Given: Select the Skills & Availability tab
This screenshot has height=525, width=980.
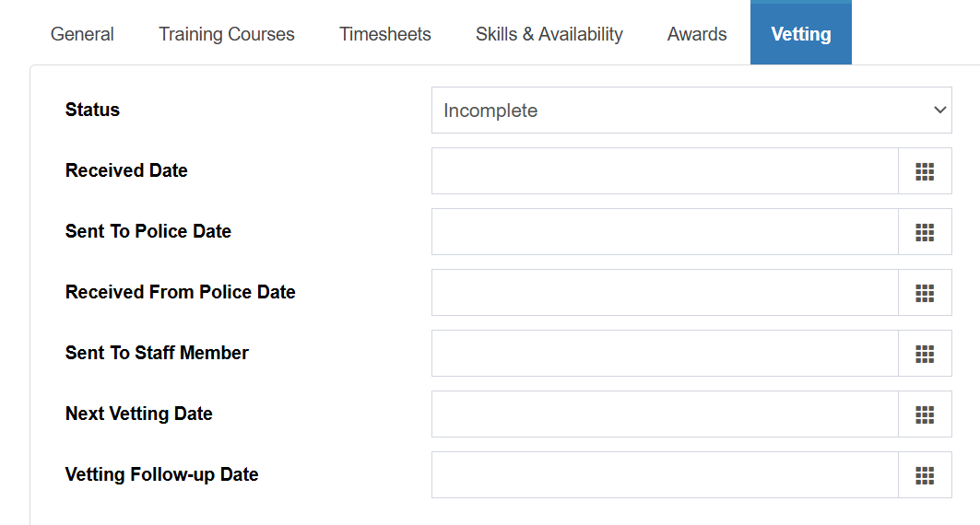Looking at the screenshot, I should (x=549, y=34).
